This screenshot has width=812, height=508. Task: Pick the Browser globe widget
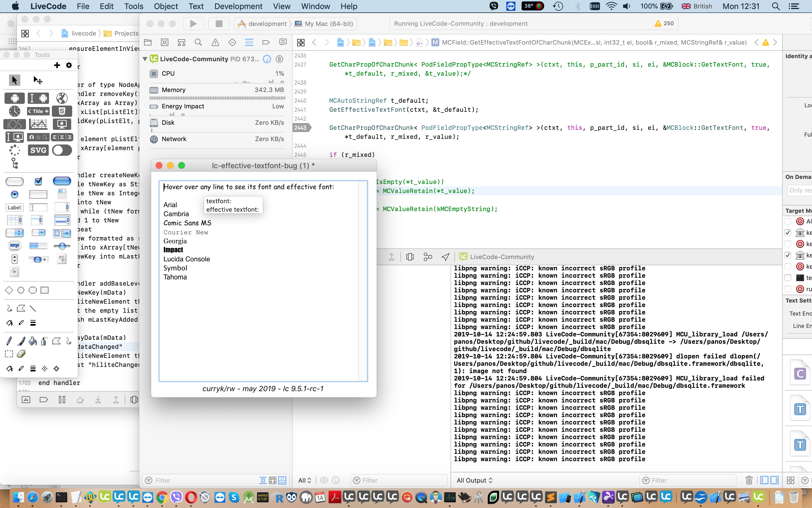(62, 98)
